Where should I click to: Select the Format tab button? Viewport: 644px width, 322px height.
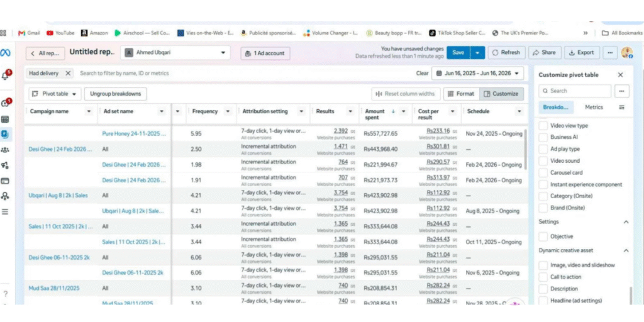click(461, 94)
